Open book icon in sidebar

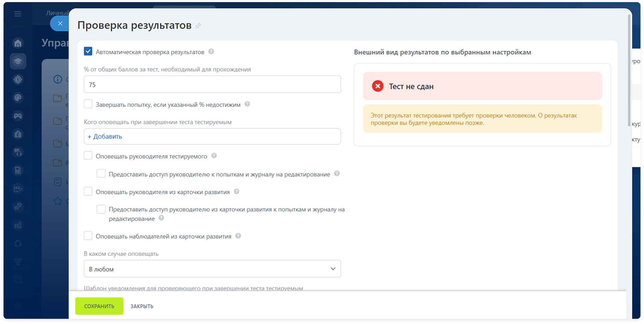tap(18, 171)
